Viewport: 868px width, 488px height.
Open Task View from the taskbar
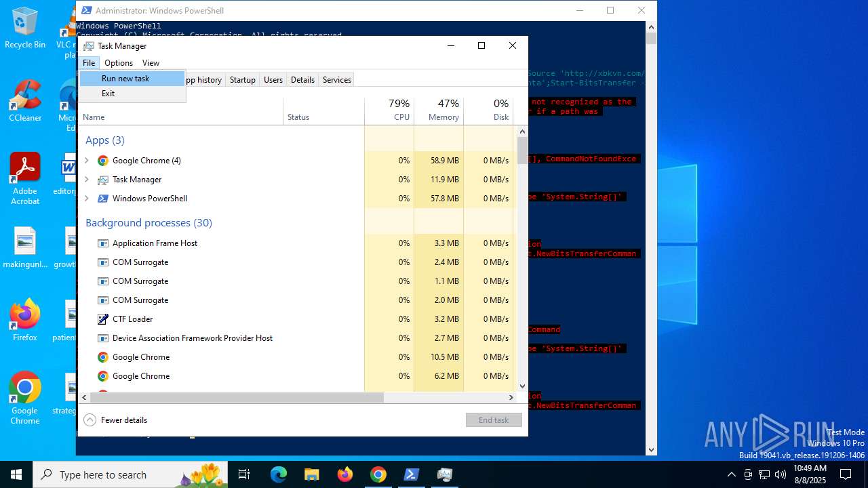click(x=245, y=474)
